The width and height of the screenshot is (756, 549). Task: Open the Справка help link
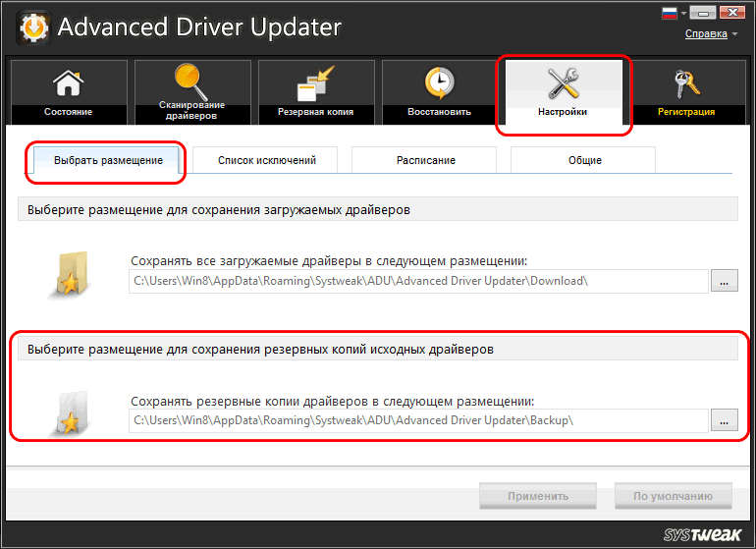tap(706, 33)
